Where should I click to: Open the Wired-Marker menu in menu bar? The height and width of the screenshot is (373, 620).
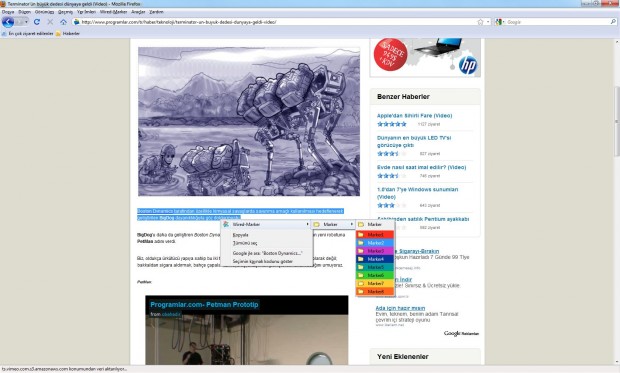(113, 12)
